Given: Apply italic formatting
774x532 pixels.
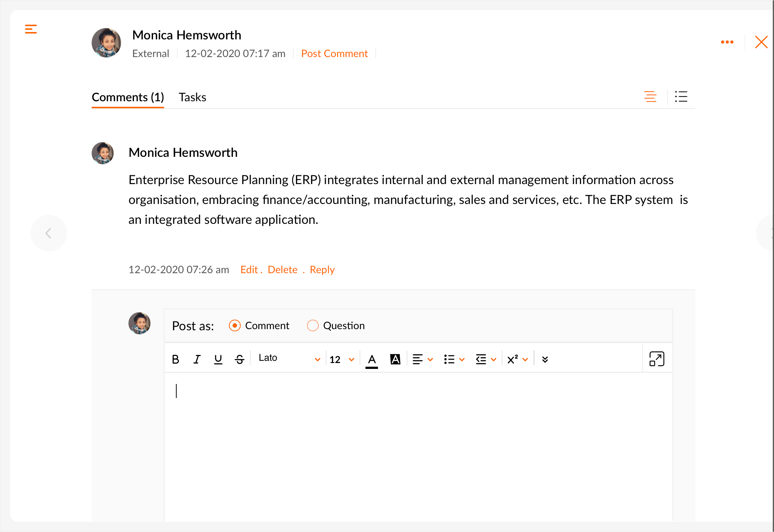Looking at the screenshot, I should click(x=197, y=359).
